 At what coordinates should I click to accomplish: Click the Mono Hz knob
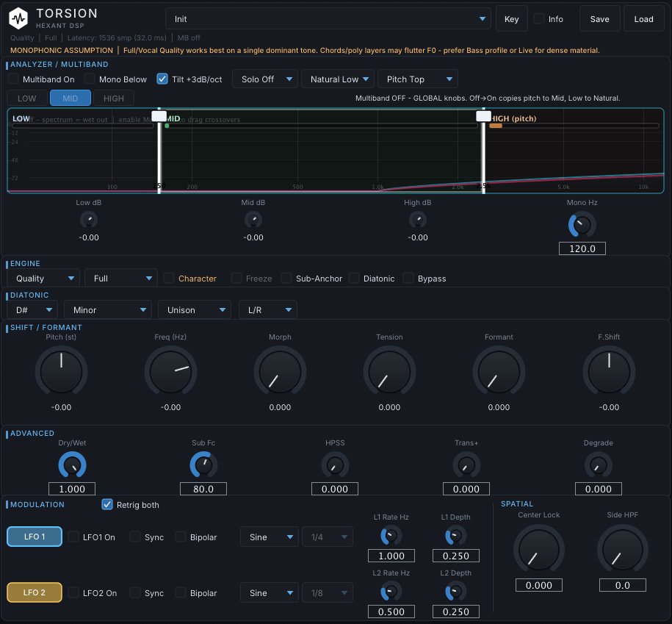click(x=582, y=225)
